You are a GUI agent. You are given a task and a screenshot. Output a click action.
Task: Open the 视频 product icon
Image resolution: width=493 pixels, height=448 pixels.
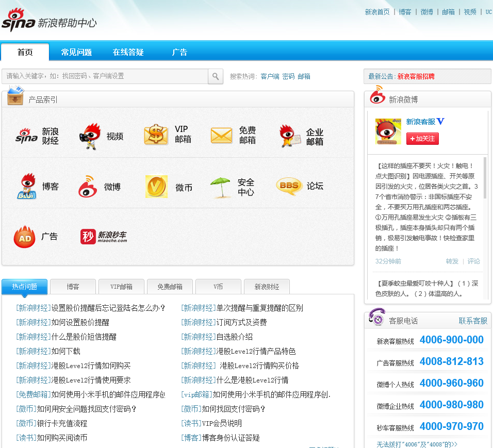[91, 136]
